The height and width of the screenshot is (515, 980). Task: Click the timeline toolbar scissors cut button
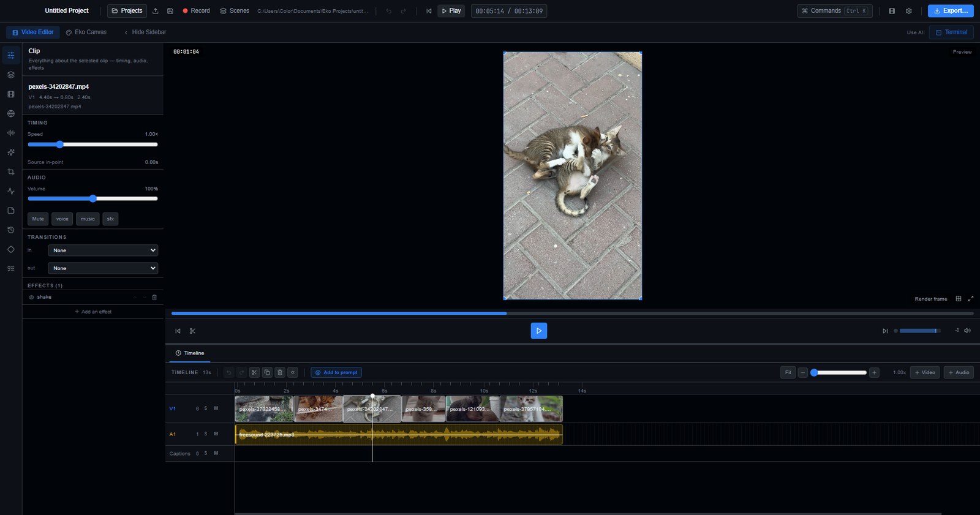point(254,372)
